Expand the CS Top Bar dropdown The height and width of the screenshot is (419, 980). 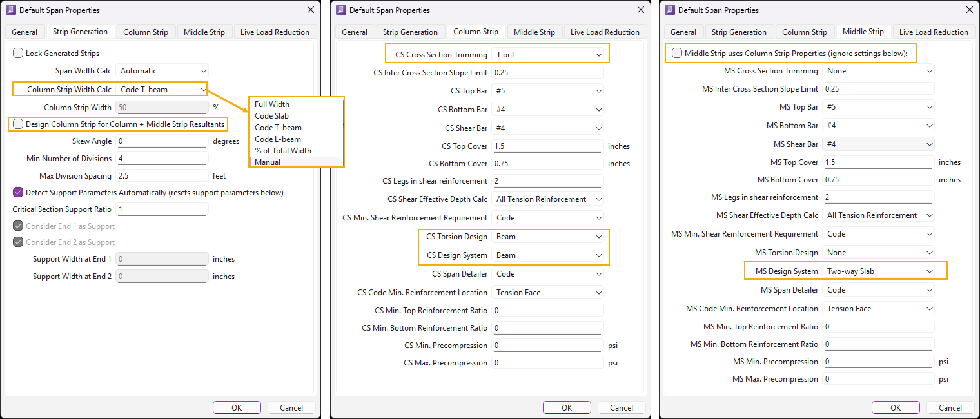(x=547, y=91)
